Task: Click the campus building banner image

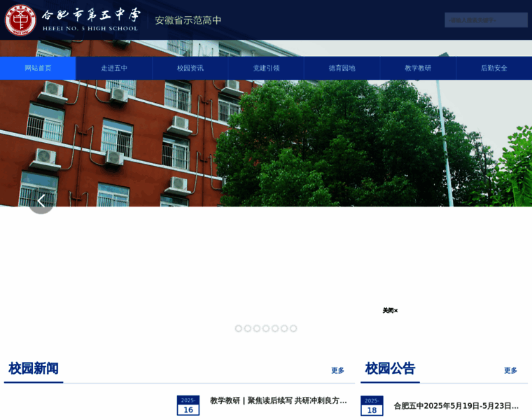Action: coord(266,143)
